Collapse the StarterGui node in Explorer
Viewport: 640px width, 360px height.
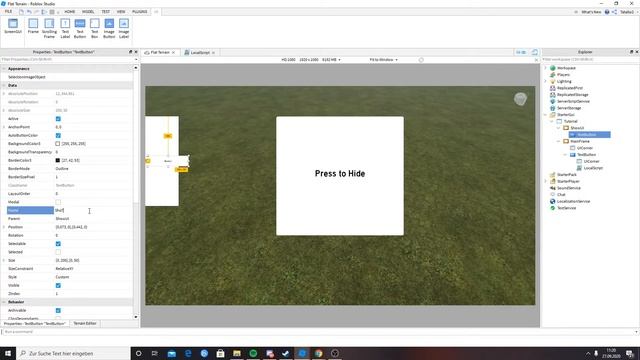(x=545, y=115)
